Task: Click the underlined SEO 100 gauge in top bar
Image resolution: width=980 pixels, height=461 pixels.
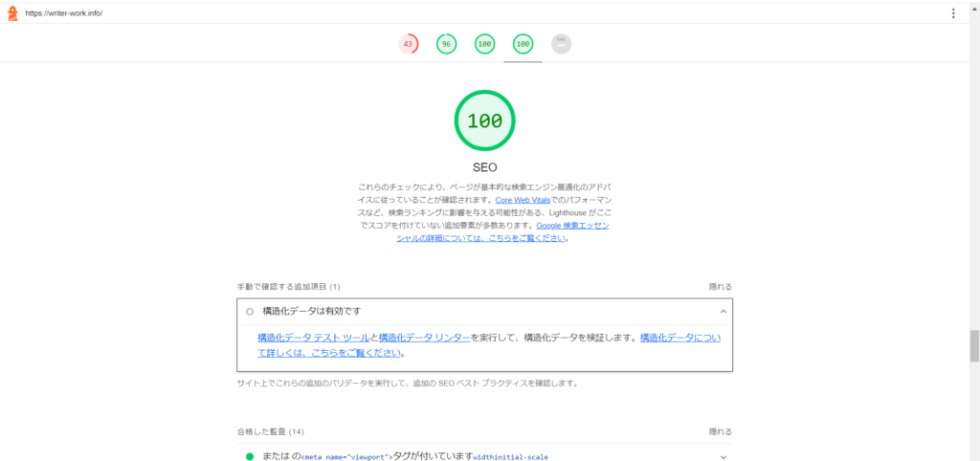Action: point(523,44)
